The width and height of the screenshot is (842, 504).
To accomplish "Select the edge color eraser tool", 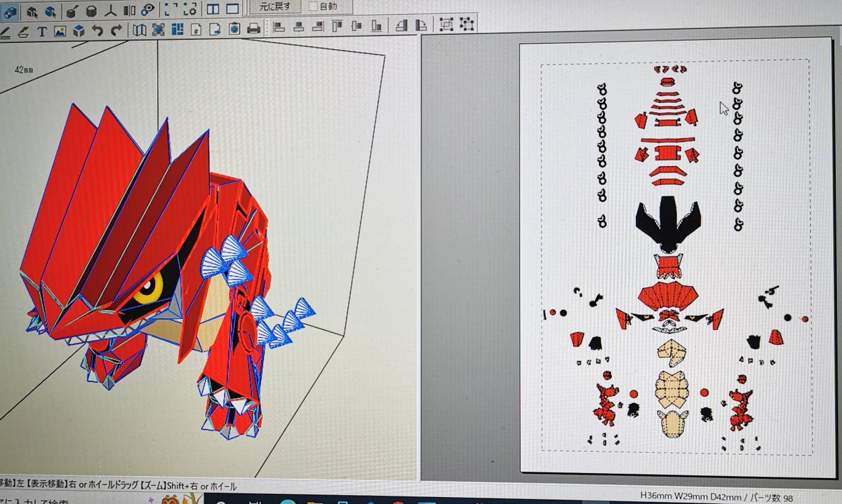I will click(x=23, y=32).
